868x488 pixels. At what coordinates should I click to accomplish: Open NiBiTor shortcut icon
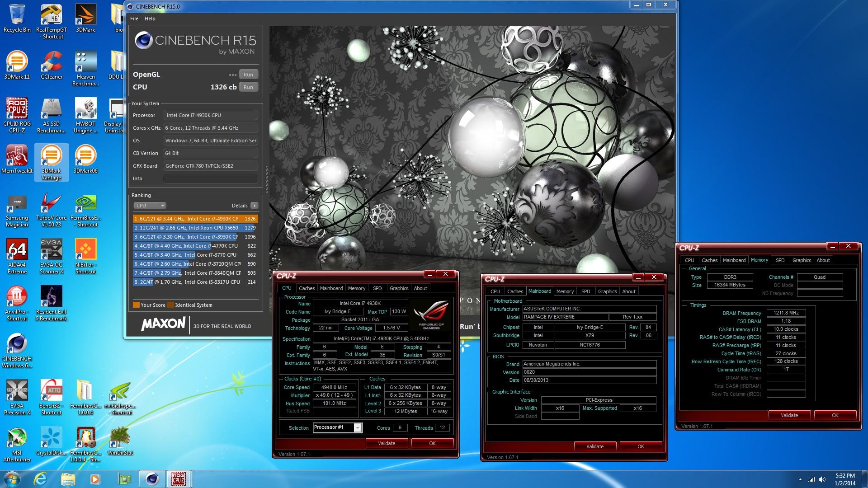click(85, 256)
